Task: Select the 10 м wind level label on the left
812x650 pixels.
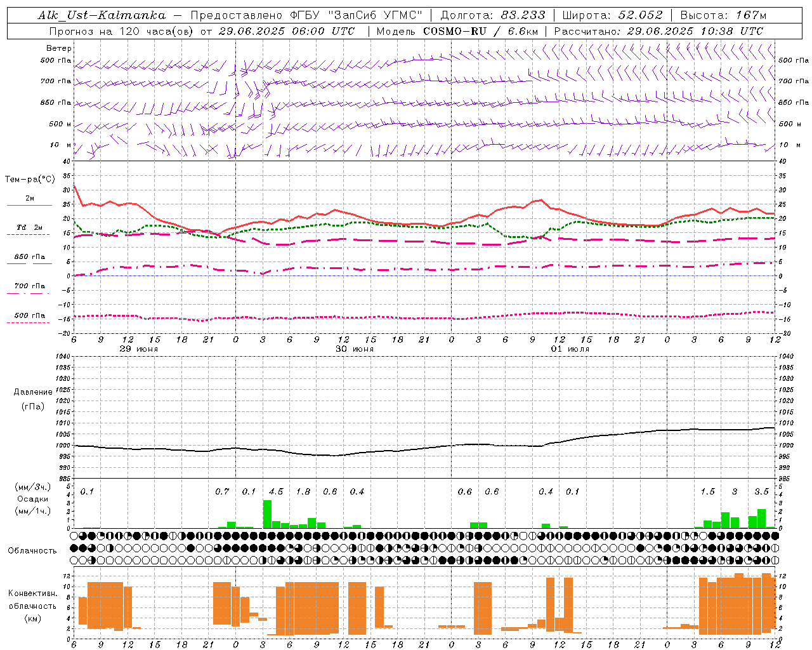Action: tap(61, 145)
